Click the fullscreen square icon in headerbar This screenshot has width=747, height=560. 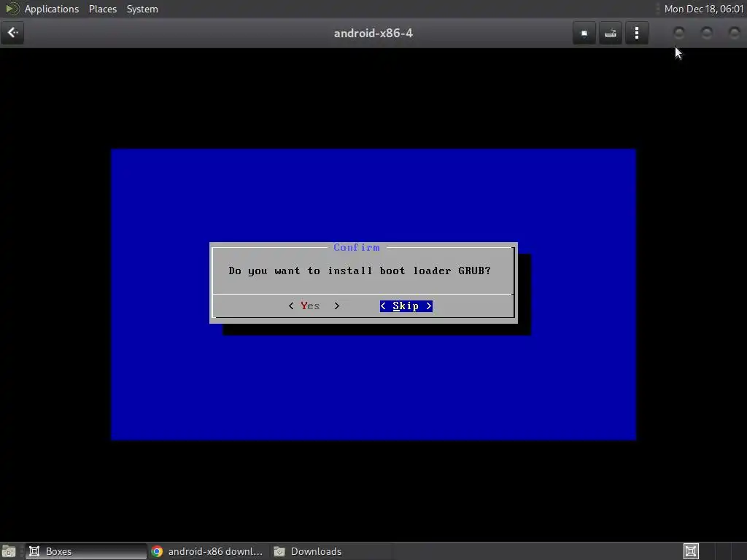pyautogui.click(x=584, y=34)
